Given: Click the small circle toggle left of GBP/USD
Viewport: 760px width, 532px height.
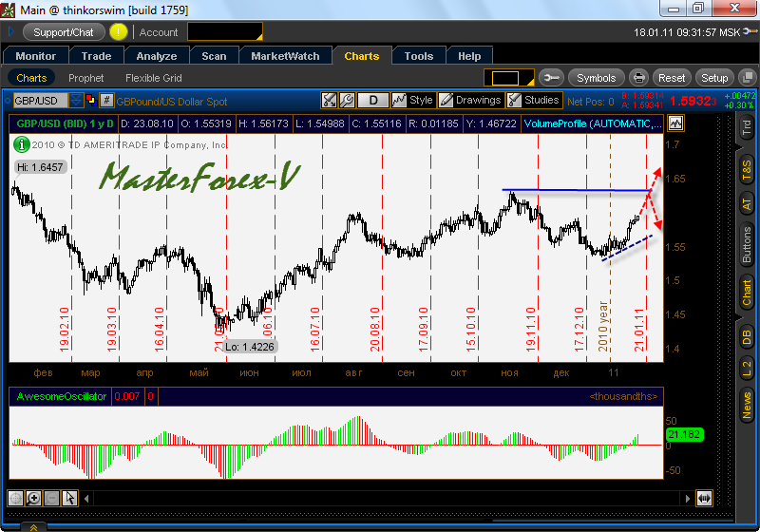Looking at the screenshot, I should (x=8, y=101).
